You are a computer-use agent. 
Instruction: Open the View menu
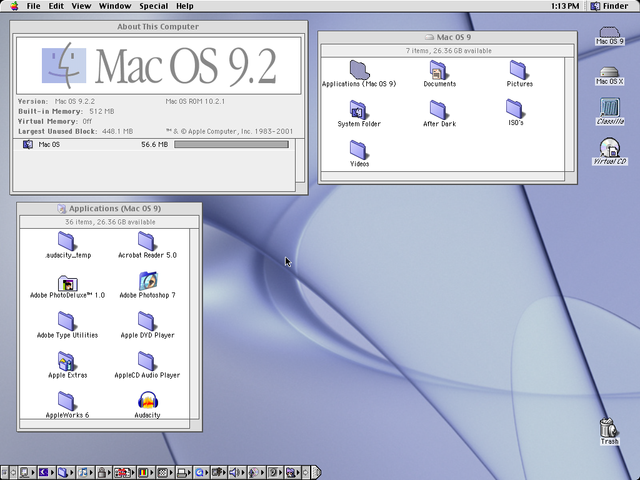point(81,6)
